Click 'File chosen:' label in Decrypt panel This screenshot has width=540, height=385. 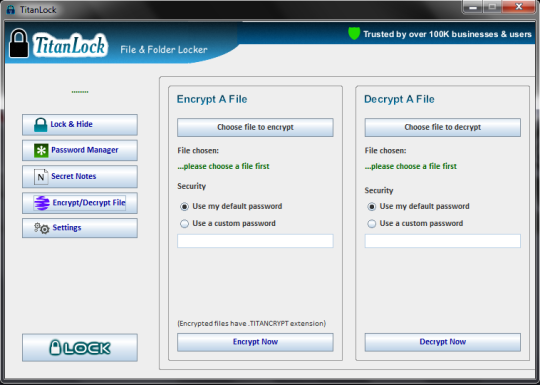pos(385,150)
